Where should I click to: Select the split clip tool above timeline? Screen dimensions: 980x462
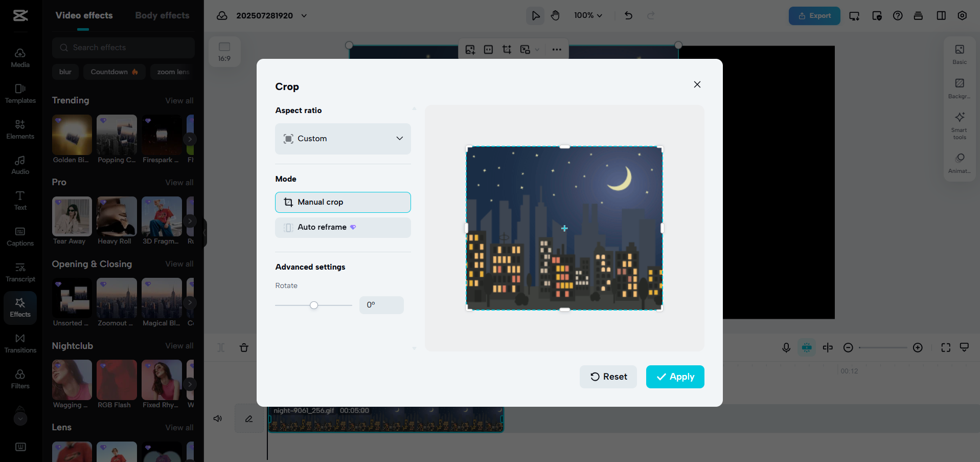(220, 347)
